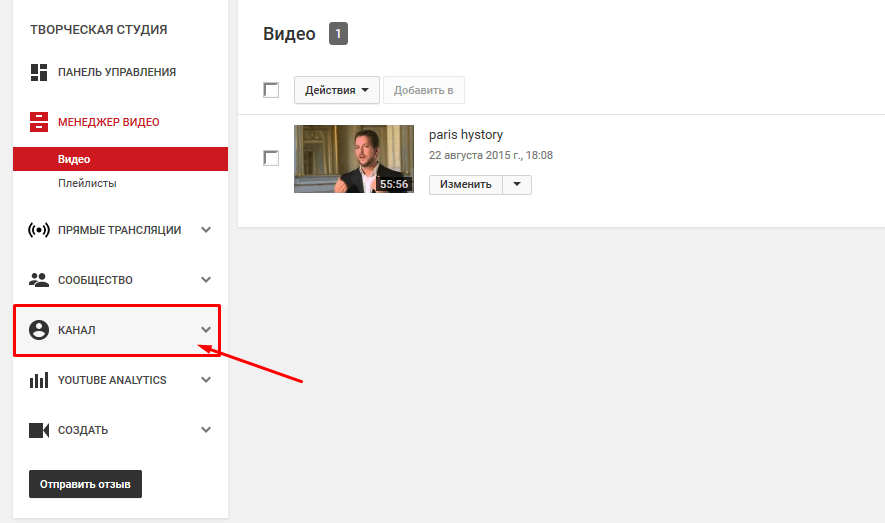The width and height of the screenshot is (885, 523).
Task: Click Изменить button for paris hystory
Action: [x=466, y=184]
